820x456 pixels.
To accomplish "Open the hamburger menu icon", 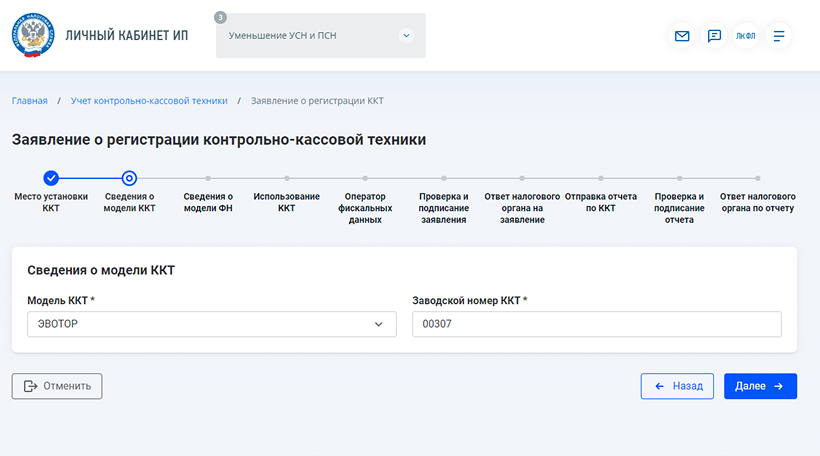I will [779, 36].
